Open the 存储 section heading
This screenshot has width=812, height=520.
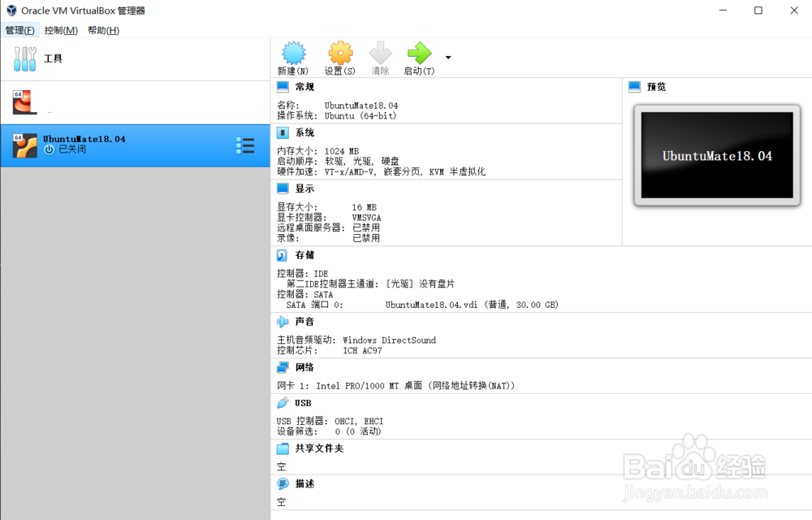[x=304, y=255]
